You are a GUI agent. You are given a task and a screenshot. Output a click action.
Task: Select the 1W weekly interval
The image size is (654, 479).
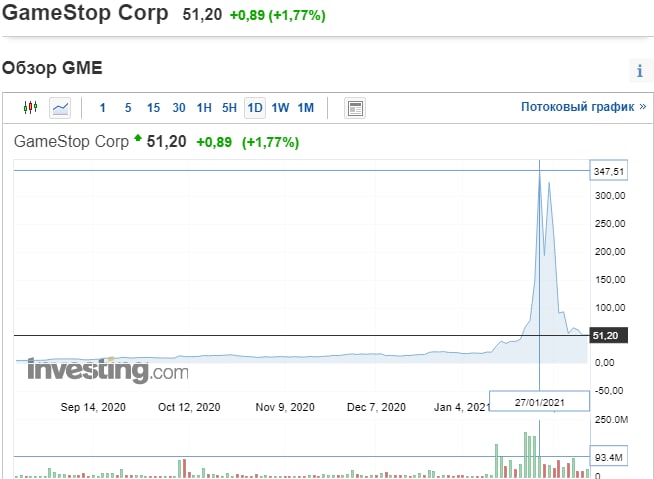coord(280,108)
